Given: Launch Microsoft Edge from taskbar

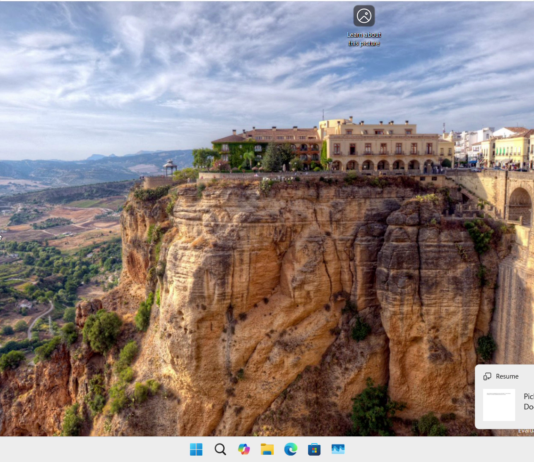Looking at the screenshot, I should coord(290,449).
